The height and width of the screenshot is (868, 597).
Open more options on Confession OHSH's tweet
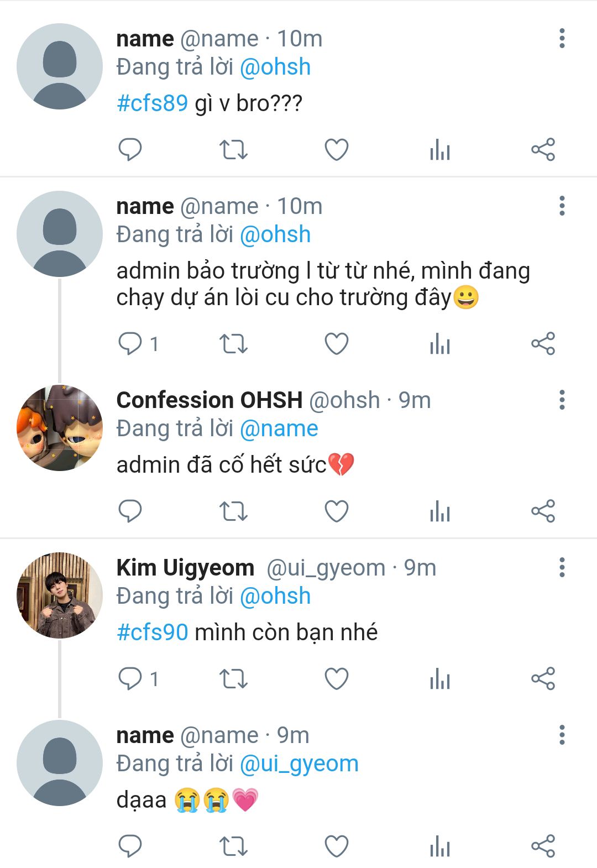click(562, 400)
